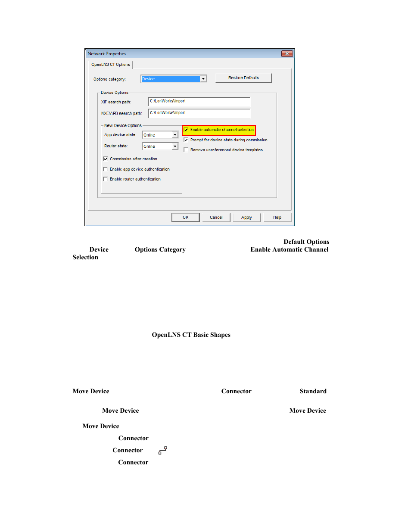411x532 pixels.
Task: Click the Cancel button
Action: (x=216, y=218)
